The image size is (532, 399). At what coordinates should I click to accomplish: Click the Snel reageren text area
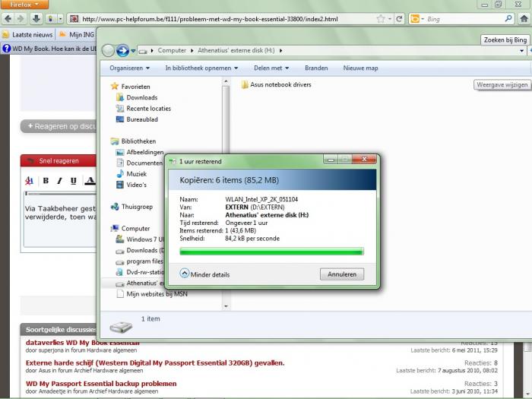coord(60,221)
